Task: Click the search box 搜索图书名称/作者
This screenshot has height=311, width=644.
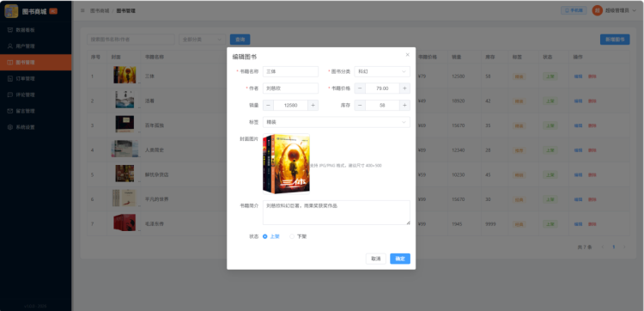Action: 131,40
